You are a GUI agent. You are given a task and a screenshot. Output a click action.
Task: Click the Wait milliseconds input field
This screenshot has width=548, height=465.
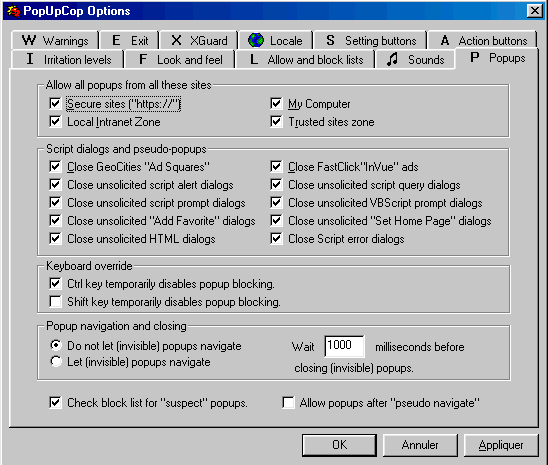pyautogui.click(x=344, y=346)
